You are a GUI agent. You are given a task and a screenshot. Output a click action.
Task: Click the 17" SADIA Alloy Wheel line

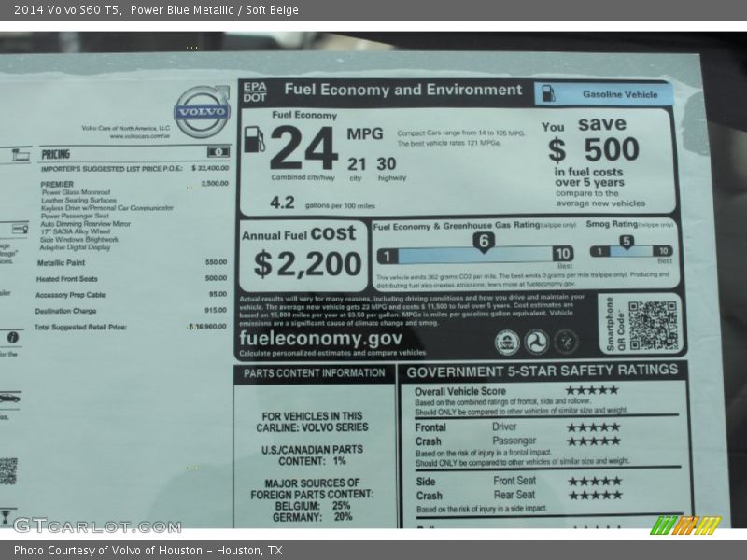point(75,231)
